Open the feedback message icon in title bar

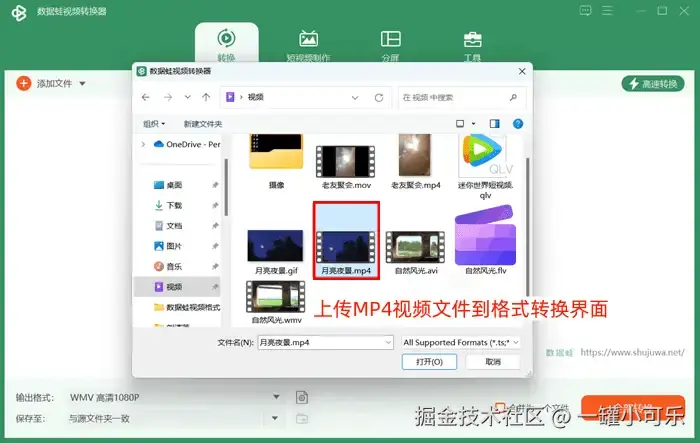(x=585, y=10)
